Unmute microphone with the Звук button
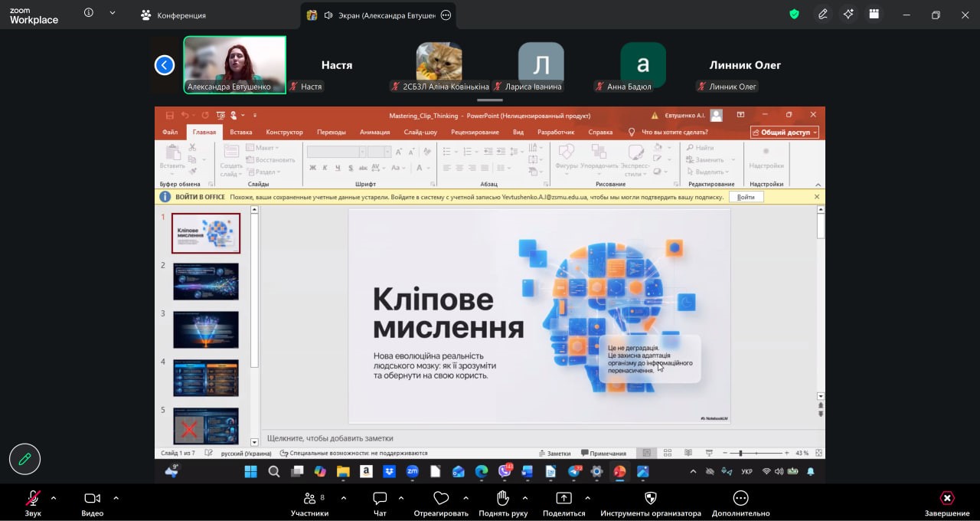 click(33, 499)
